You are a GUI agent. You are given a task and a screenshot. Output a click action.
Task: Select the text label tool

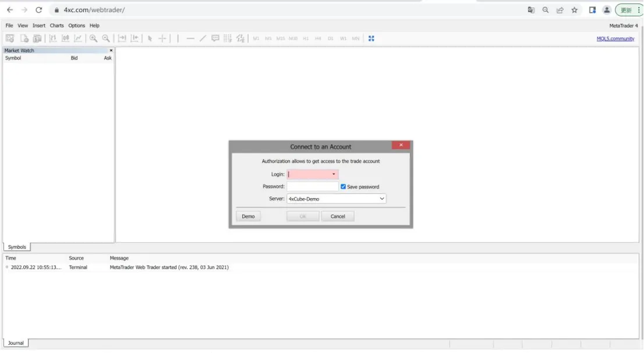click(x=215, y=38)
